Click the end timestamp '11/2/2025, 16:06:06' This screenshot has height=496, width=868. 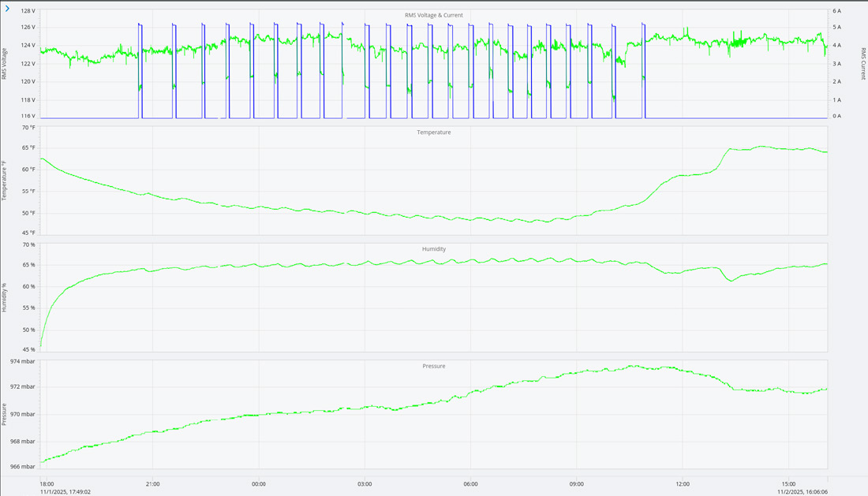tap(803, 491)
